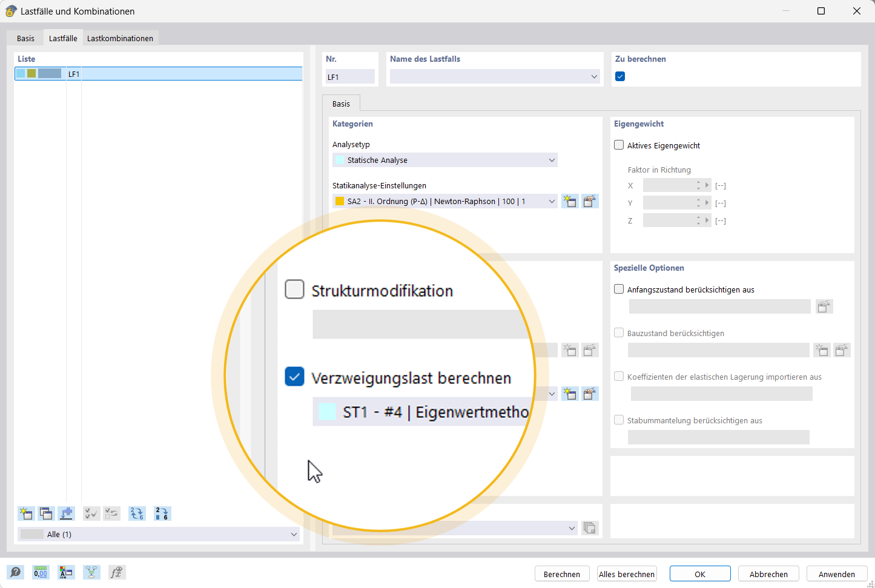Switch to the Basis tab
The height and width of the screenshot is (588, 875).
(x=25, y=37)
